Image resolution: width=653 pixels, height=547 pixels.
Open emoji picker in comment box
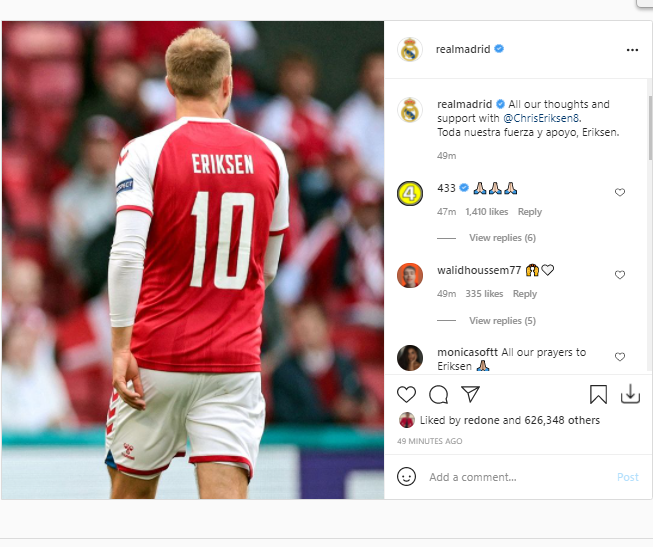click(x=406, y=477)
